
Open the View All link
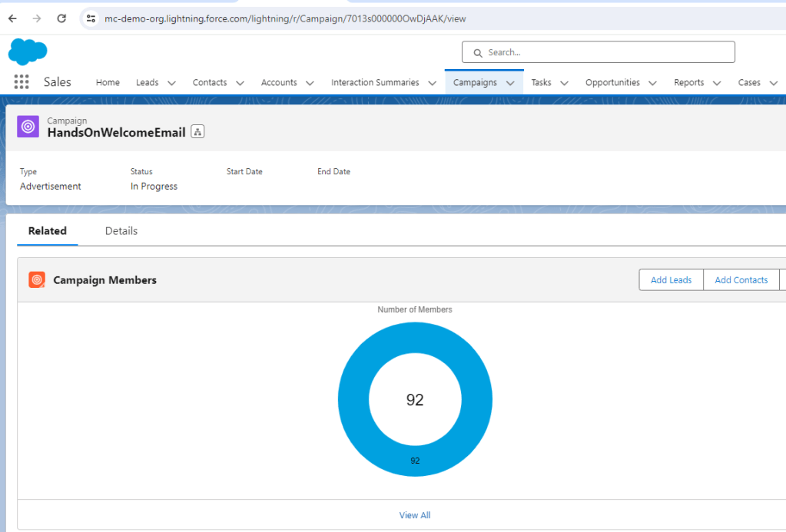[415, 515]
